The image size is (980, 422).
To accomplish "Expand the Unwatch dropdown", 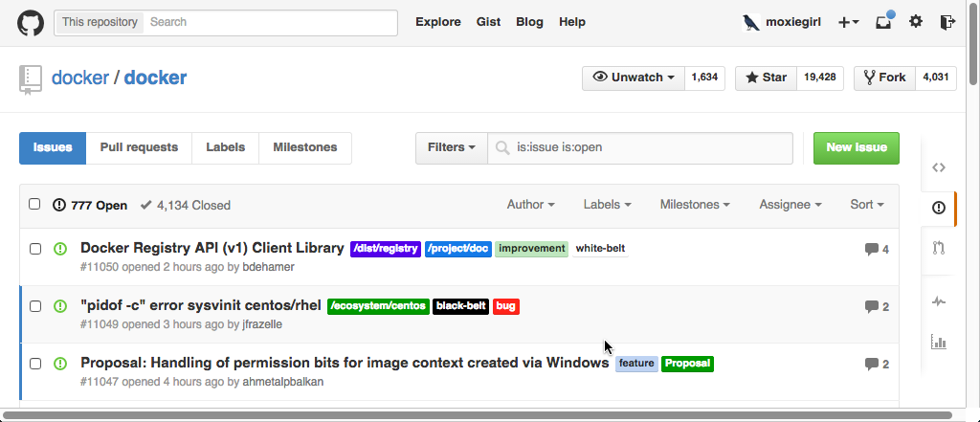I will (x=634, y=78).
